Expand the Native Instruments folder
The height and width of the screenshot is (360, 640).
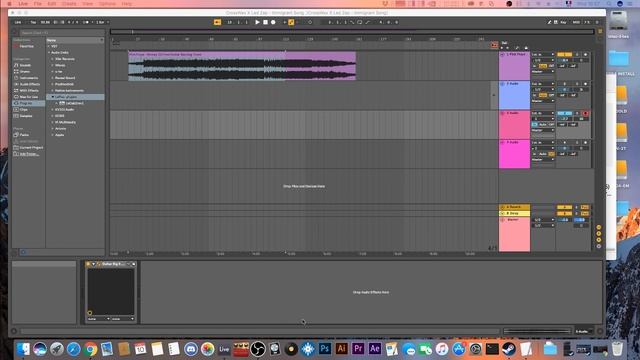[x=53, y=91]
